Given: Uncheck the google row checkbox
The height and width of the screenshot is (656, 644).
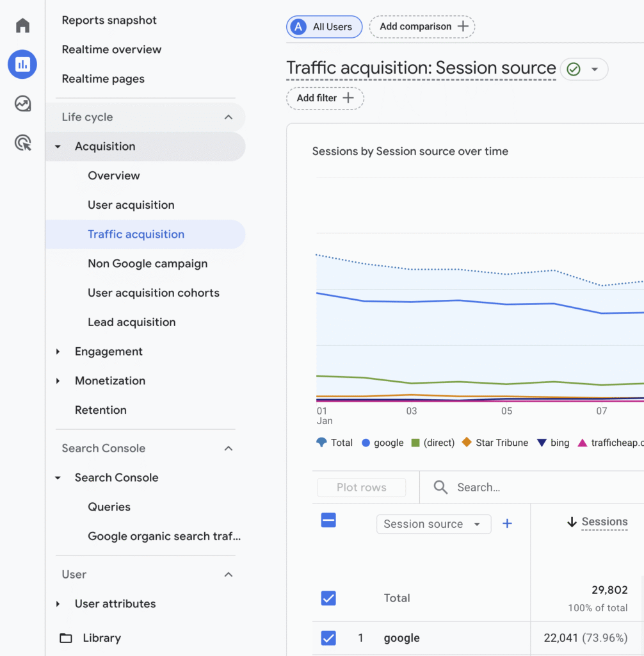Looking at the screenshot, I should pyautogui.click(x=328, y=638).
